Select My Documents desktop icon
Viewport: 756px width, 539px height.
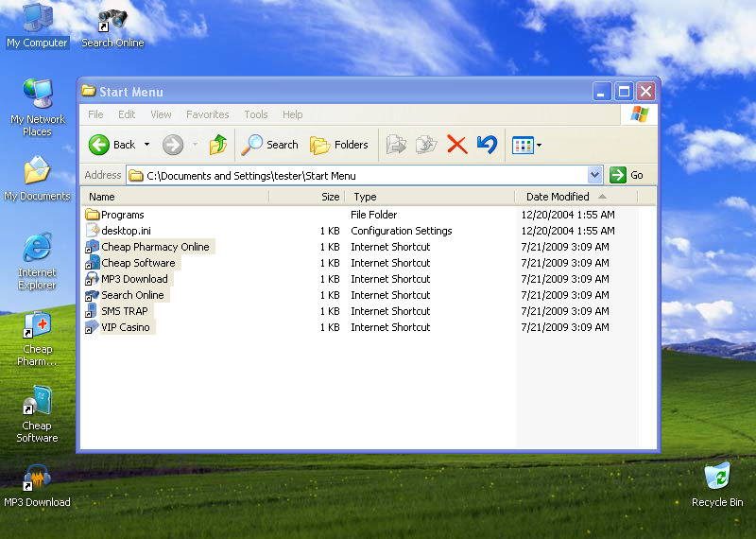(37, 179)
